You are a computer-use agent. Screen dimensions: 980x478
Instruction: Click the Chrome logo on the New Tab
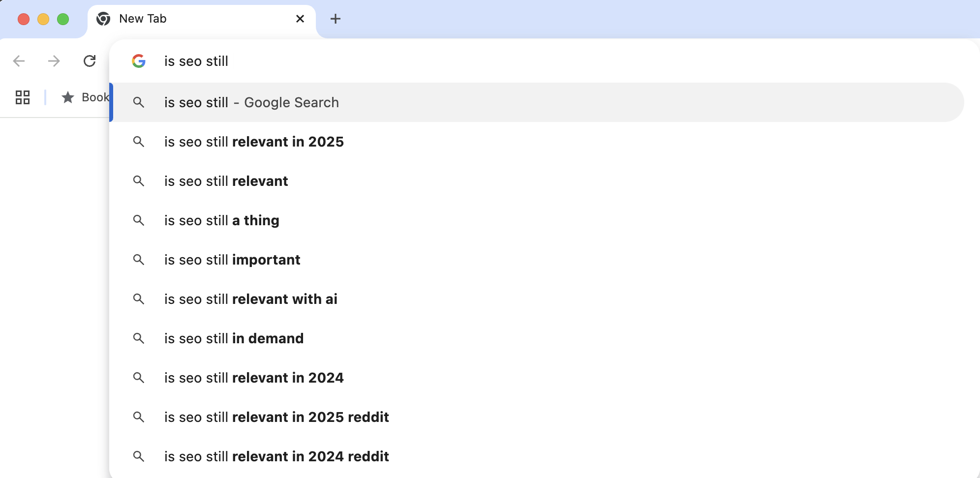tap(103, 18)
